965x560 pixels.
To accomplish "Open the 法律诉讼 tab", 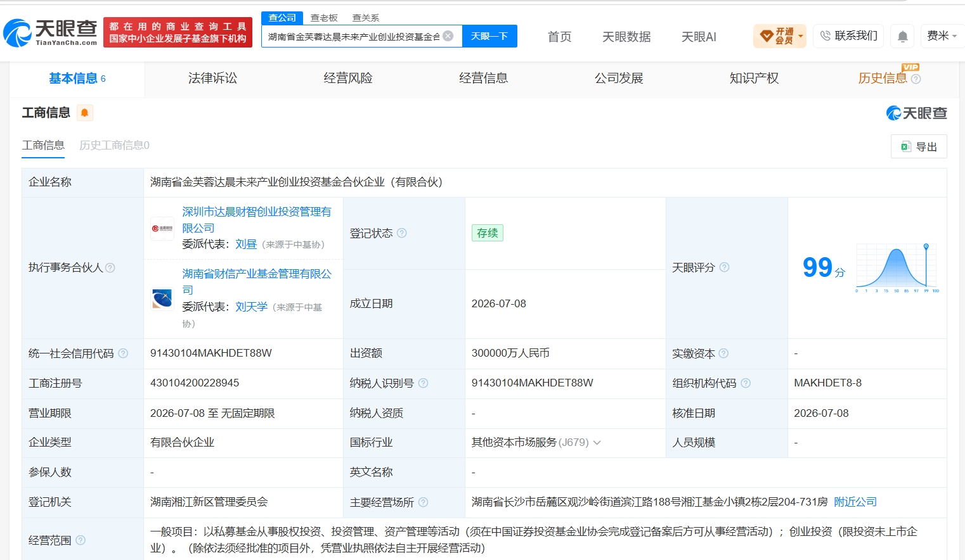I will (x=212, y=79).
